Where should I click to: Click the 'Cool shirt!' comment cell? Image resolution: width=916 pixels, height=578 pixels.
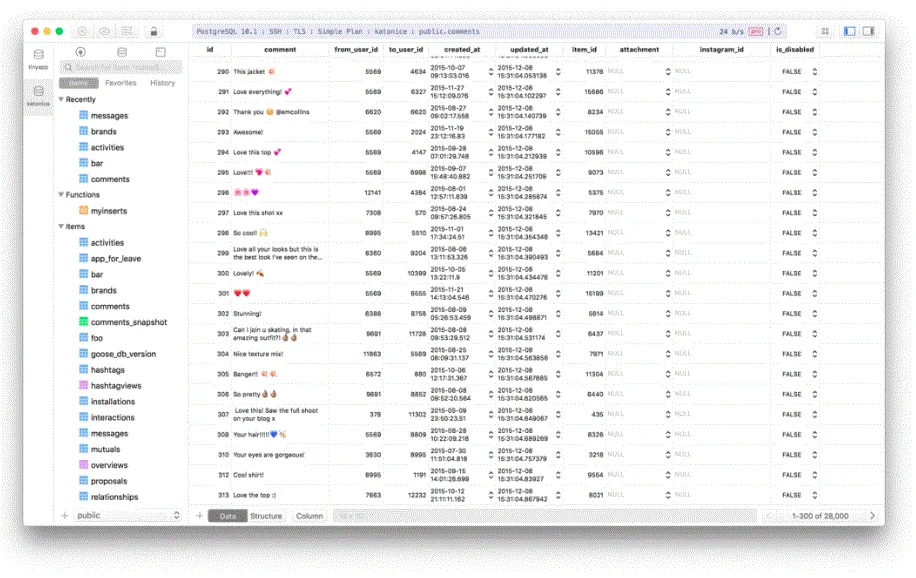tap(280, 475)
